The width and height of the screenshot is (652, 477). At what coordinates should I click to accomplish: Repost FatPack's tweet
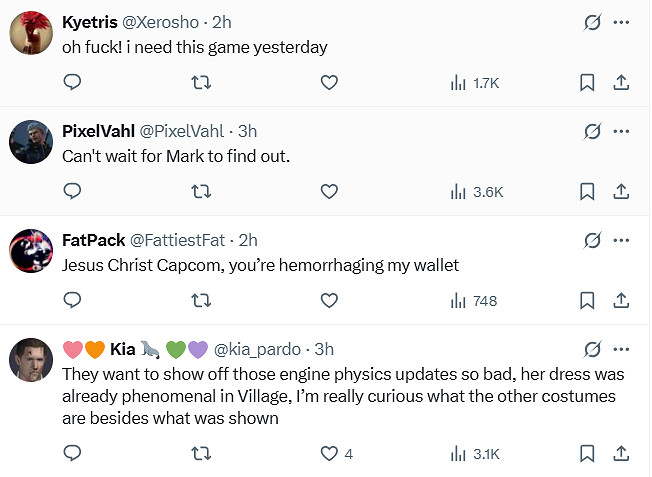coord(200,300)
